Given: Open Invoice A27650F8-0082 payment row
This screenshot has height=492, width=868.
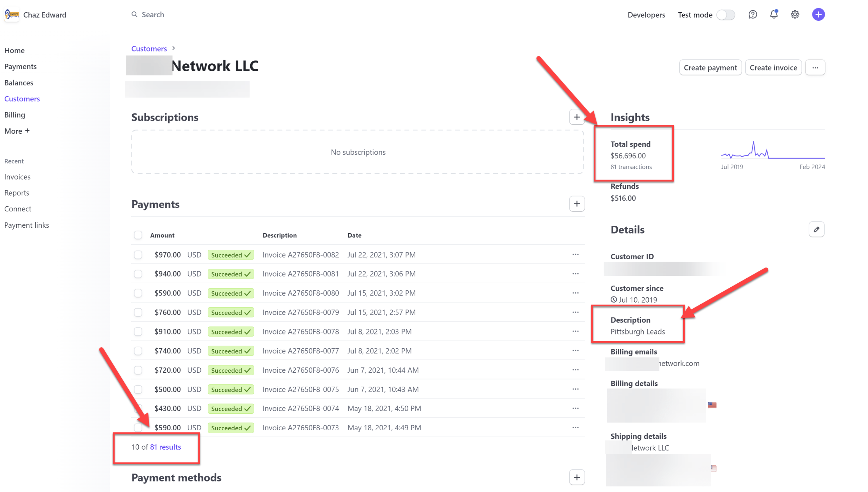Looking at the screenshot, I should 358,254.
